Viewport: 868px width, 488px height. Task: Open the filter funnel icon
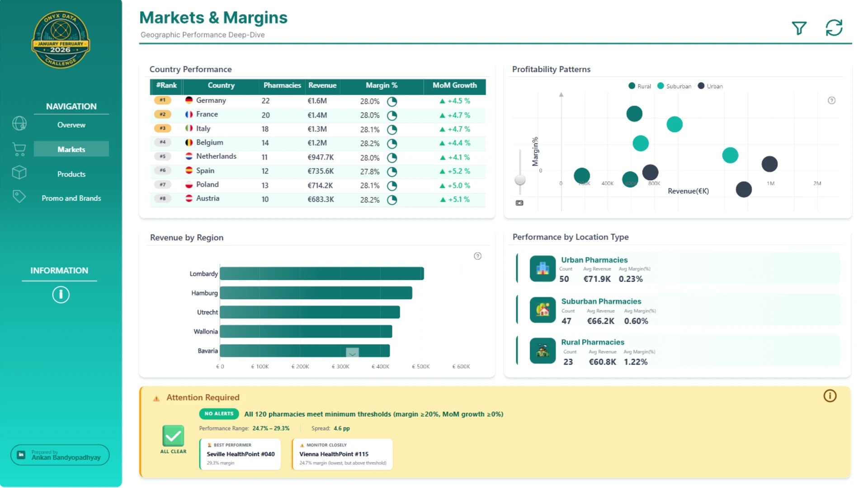tap(799, 28)
